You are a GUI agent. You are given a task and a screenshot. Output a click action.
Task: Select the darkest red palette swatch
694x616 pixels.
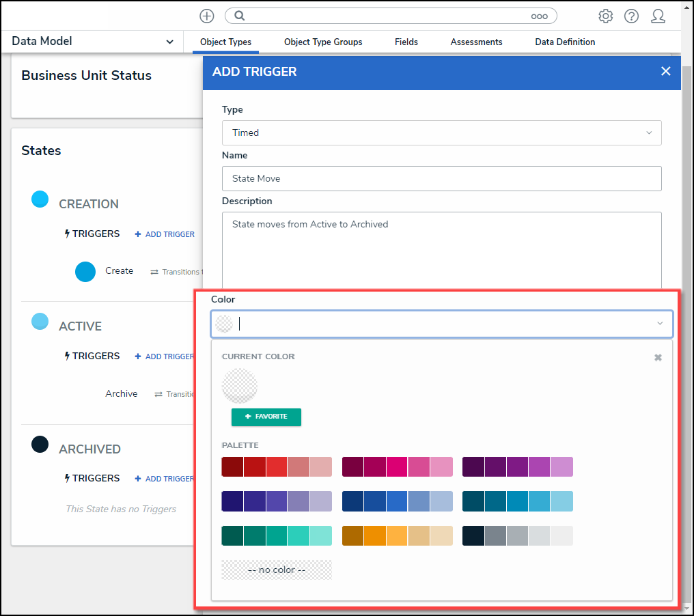click(x=232, y=466)
